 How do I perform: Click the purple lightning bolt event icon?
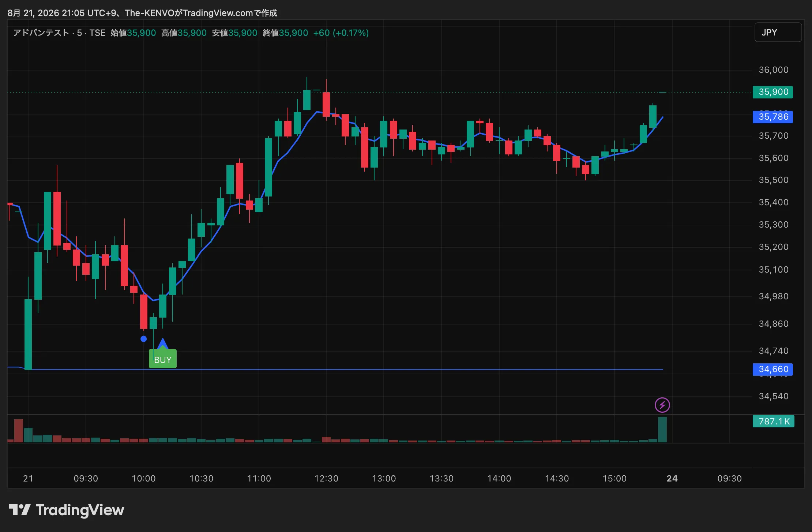(x=662, y=405)
